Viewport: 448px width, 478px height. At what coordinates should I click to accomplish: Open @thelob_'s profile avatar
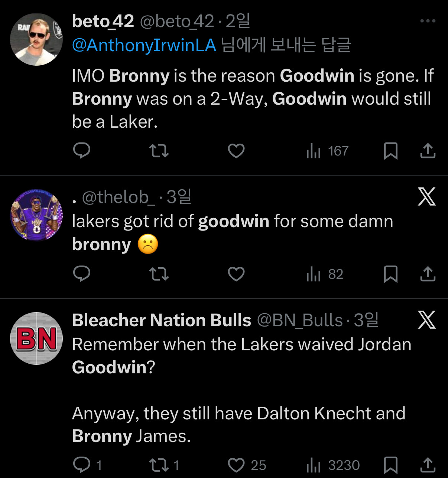click(x=36, y=215)
